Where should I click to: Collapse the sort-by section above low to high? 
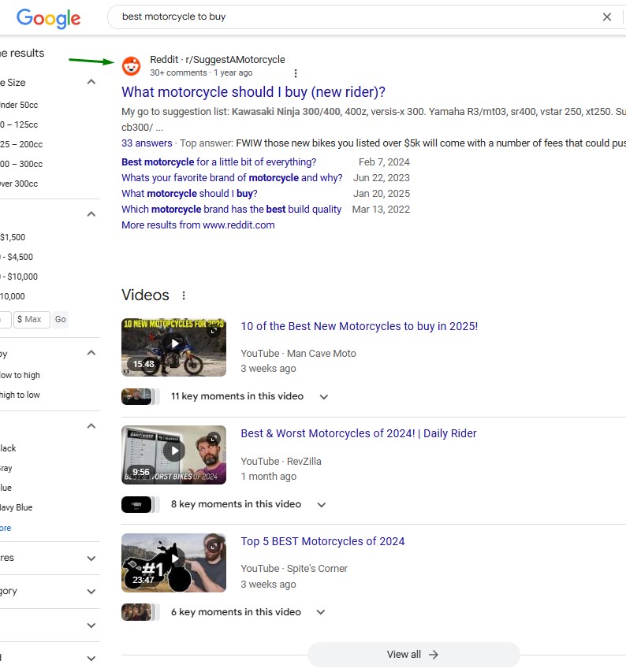[91, 353]
